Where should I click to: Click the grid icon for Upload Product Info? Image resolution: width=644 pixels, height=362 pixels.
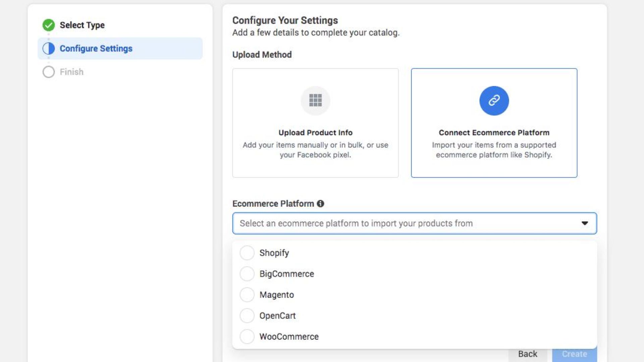[315, 100]
